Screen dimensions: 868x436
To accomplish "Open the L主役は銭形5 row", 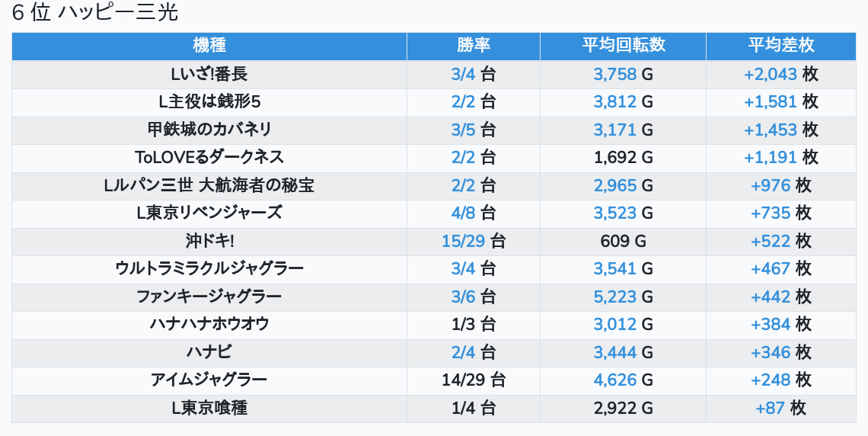I will pos(209,102).
